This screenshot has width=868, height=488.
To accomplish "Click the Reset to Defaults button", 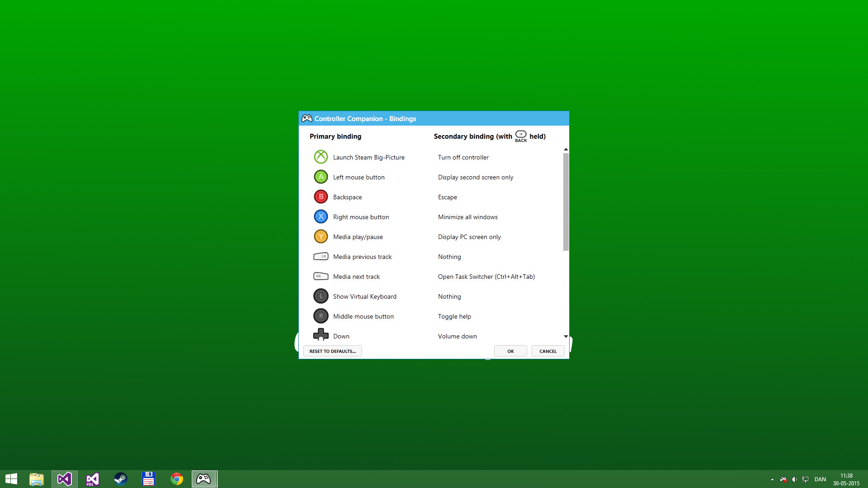I will click(333, 351).
